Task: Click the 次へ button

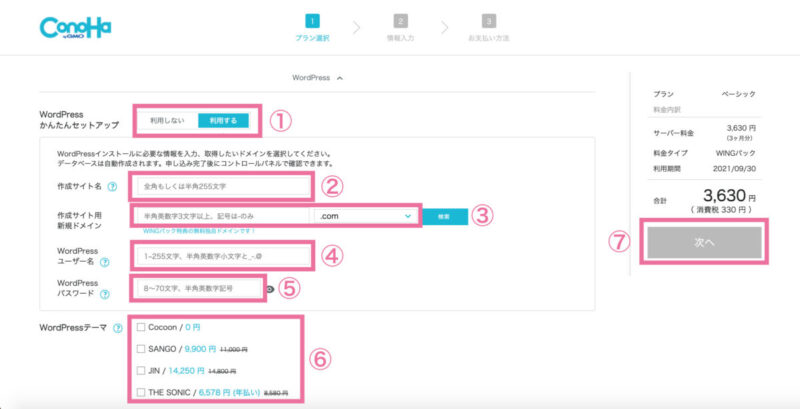Action: [705, 243]
